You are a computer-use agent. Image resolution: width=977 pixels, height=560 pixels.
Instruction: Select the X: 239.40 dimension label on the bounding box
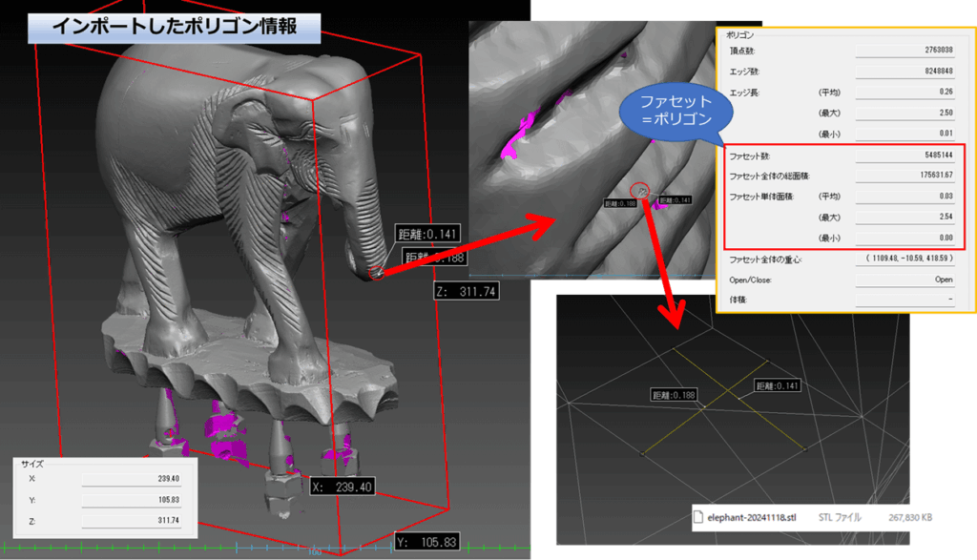[x=345, y=487]
